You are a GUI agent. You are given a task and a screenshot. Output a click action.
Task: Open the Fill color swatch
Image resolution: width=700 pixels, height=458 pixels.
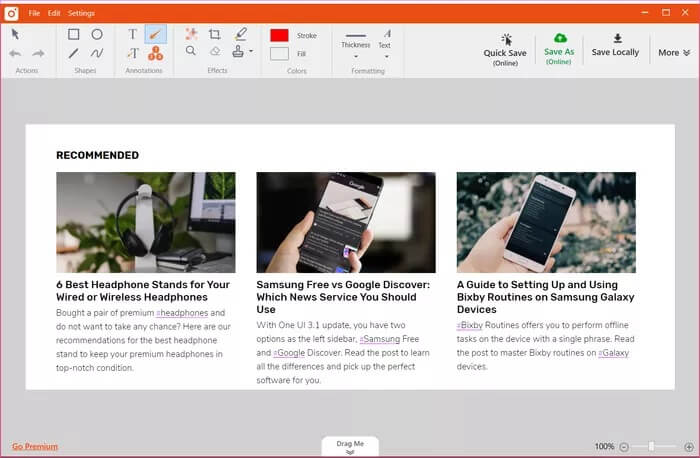279,54
